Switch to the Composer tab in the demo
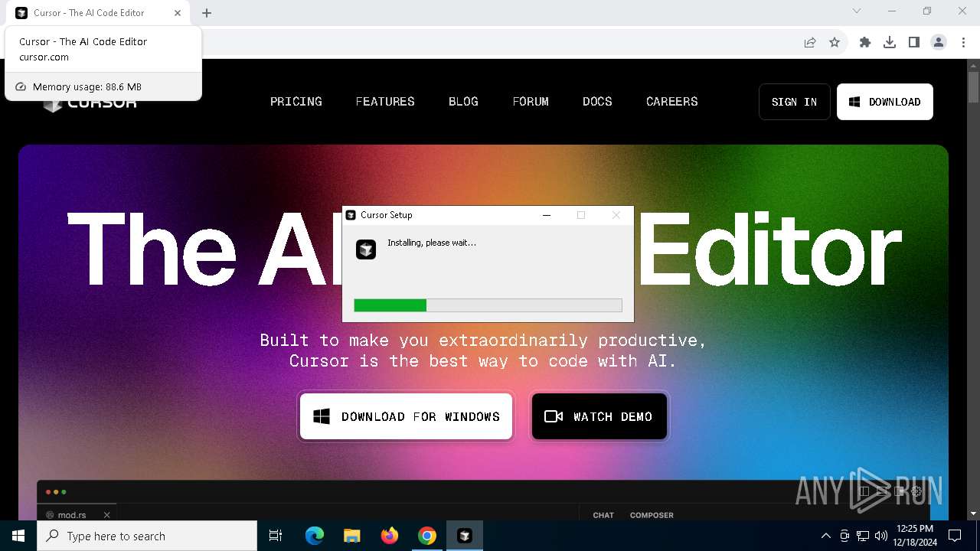This screenshot has height=551, width=980. click(x=652, y=515)
